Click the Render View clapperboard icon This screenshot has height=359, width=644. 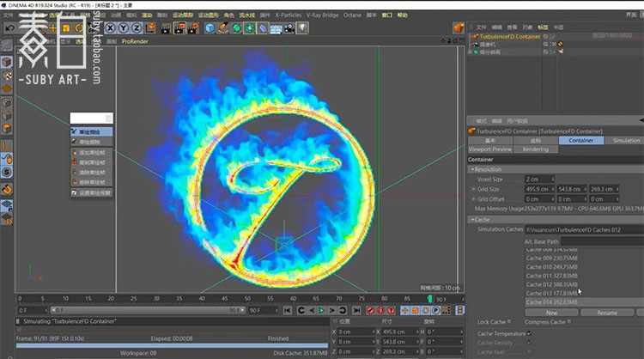point(165,28)
